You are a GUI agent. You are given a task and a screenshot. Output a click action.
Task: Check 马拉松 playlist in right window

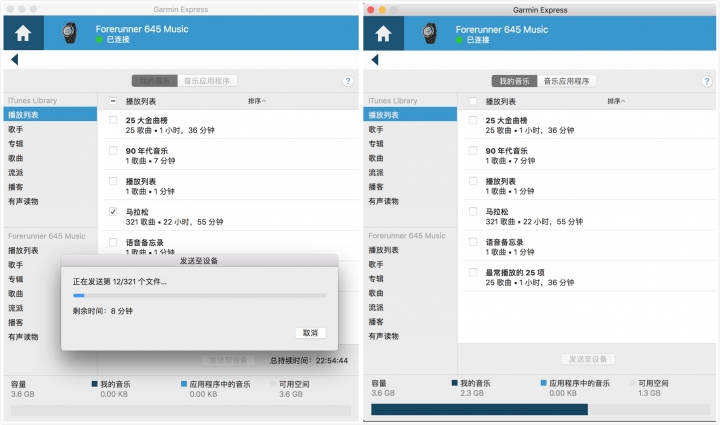pyautogui.click(x=473, y=212)
